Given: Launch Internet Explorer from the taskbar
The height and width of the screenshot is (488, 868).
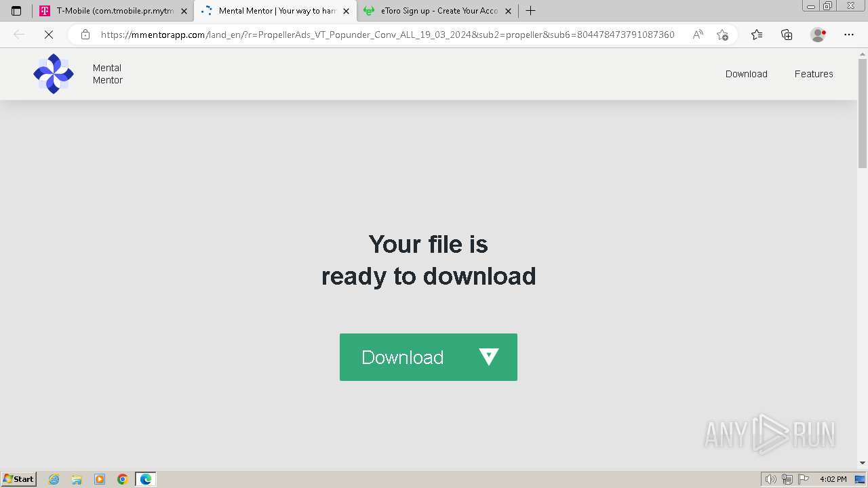Looking at the screenshot, I should coord(54,479).
